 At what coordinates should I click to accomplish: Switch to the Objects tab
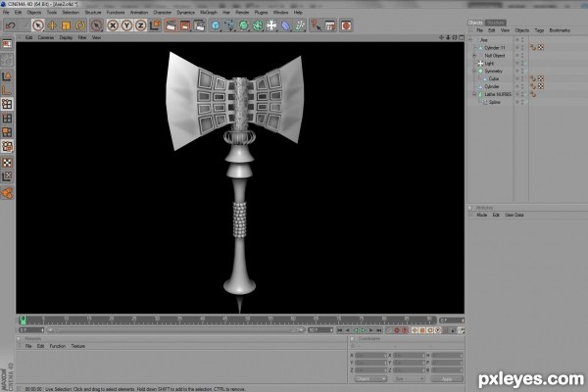tap(475, 23)
